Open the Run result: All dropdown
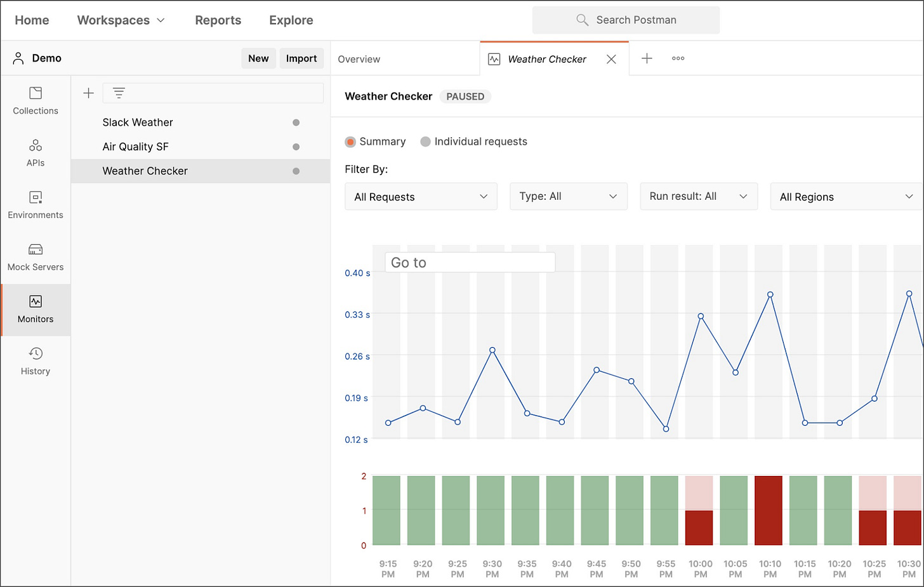Viewport: 924px width, 587px height. 699,197
